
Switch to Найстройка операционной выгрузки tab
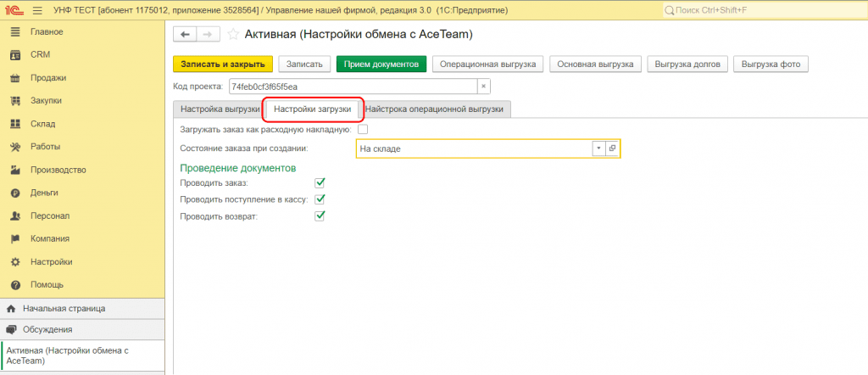pyautogui.click(x=434, y=109)
